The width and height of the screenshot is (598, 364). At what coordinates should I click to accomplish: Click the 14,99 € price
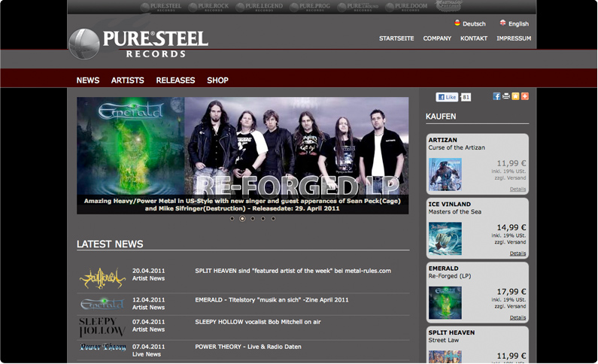pos(511,228)
